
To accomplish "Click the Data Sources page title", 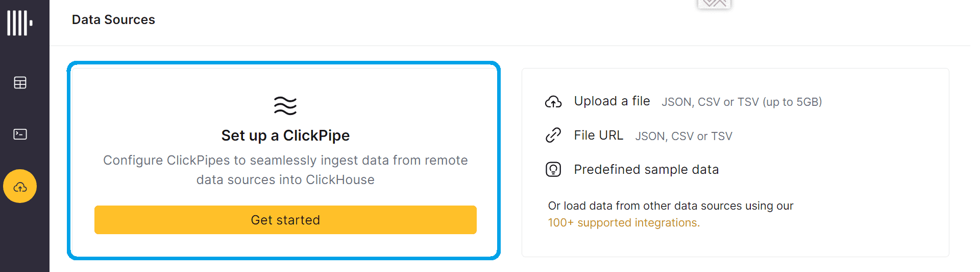I will (x=113, y=19).
